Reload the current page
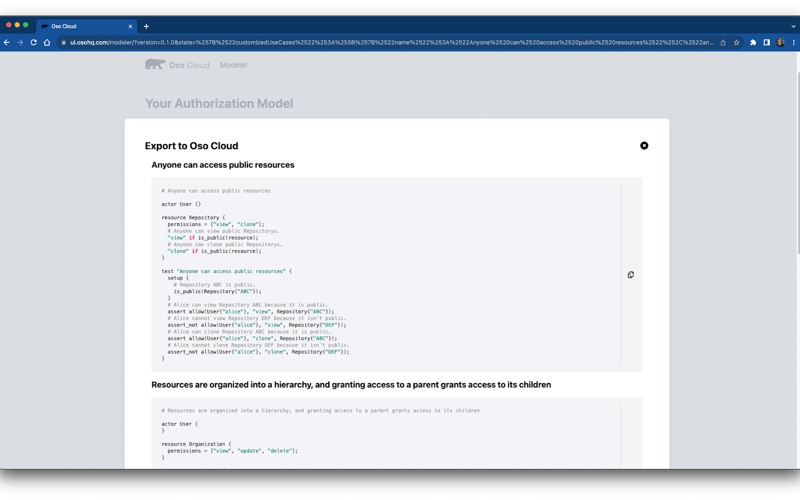This screenshot has width=800, height=500. [x=33, y=42]
